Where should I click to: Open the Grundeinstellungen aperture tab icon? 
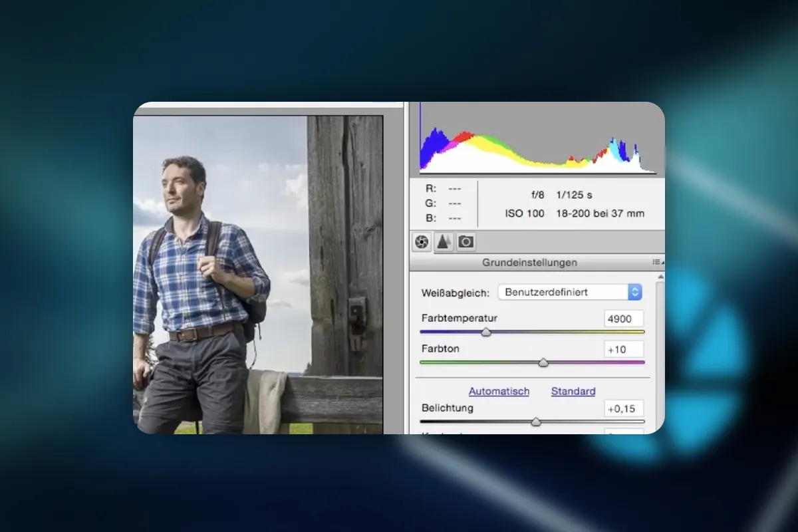click(x=422, y=242)
